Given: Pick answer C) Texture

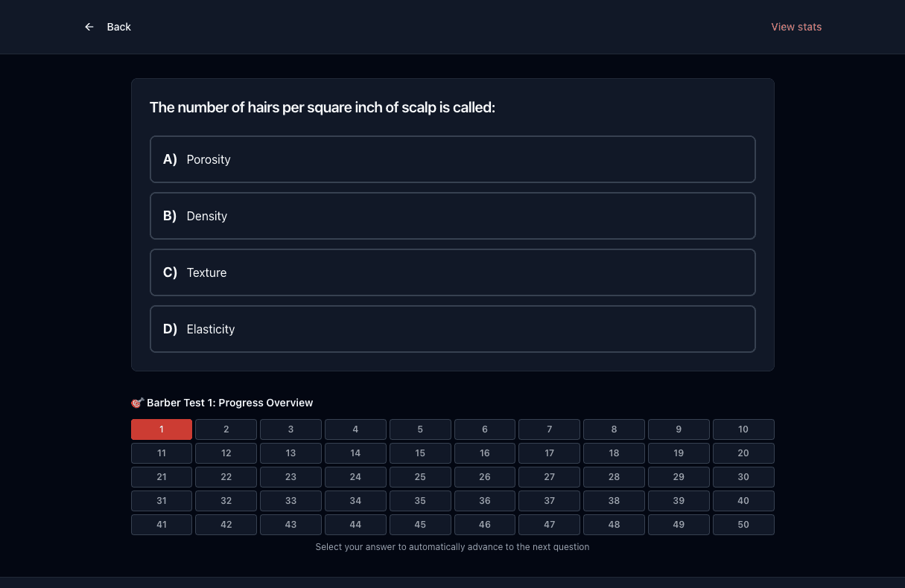Looking at the screenshot, I should 453,272.
